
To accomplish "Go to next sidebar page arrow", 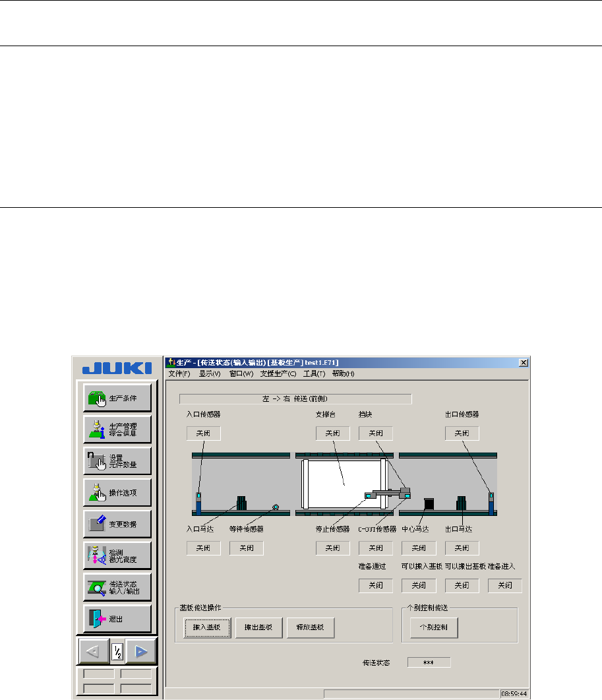I will pos(140,652).
